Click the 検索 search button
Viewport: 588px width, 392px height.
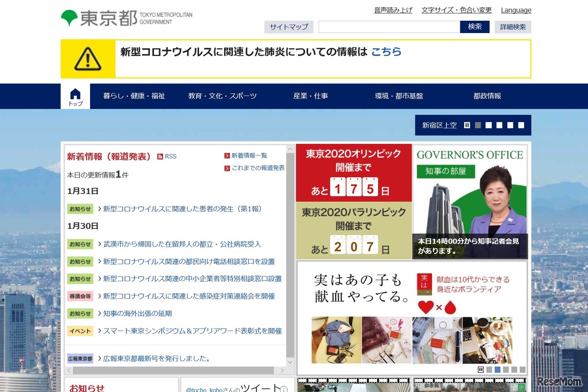475,27
